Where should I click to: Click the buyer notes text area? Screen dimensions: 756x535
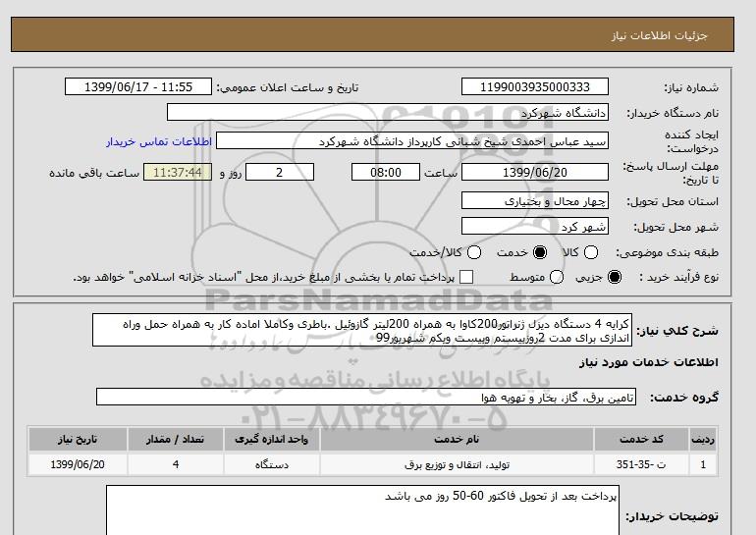[362, 510]
